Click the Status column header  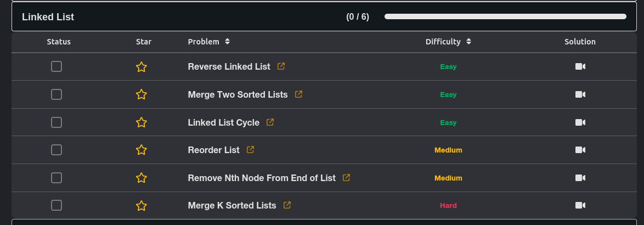pos(59,42)
